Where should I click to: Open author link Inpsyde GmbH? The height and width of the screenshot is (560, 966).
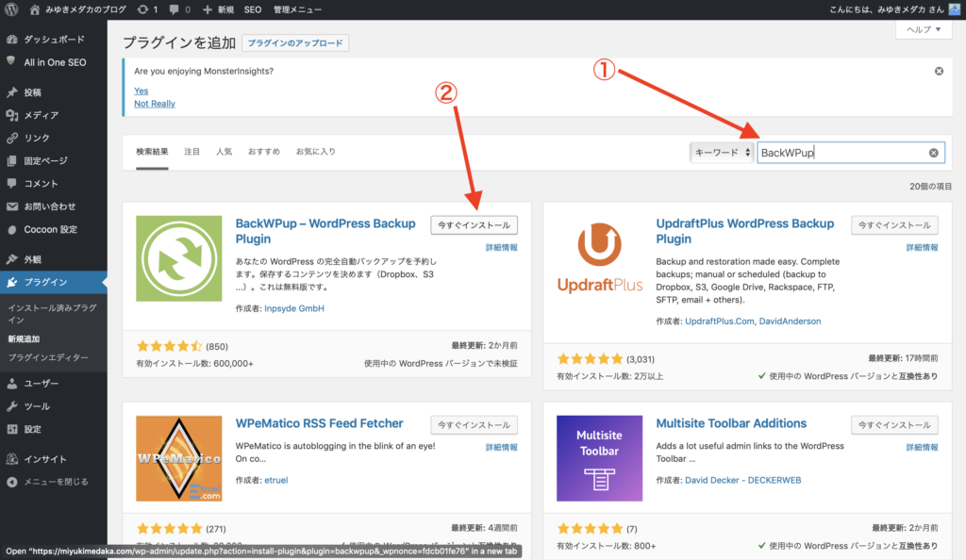(294, 308)
